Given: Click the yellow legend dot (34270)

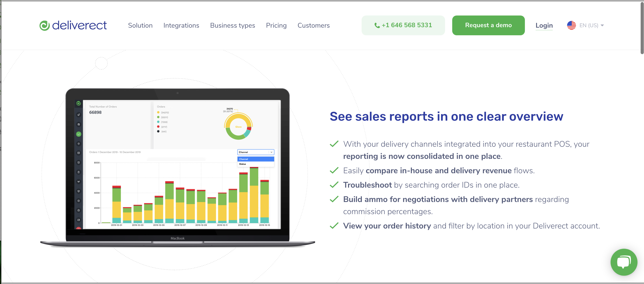Looking at the screenshot, I should coord(158,112).
